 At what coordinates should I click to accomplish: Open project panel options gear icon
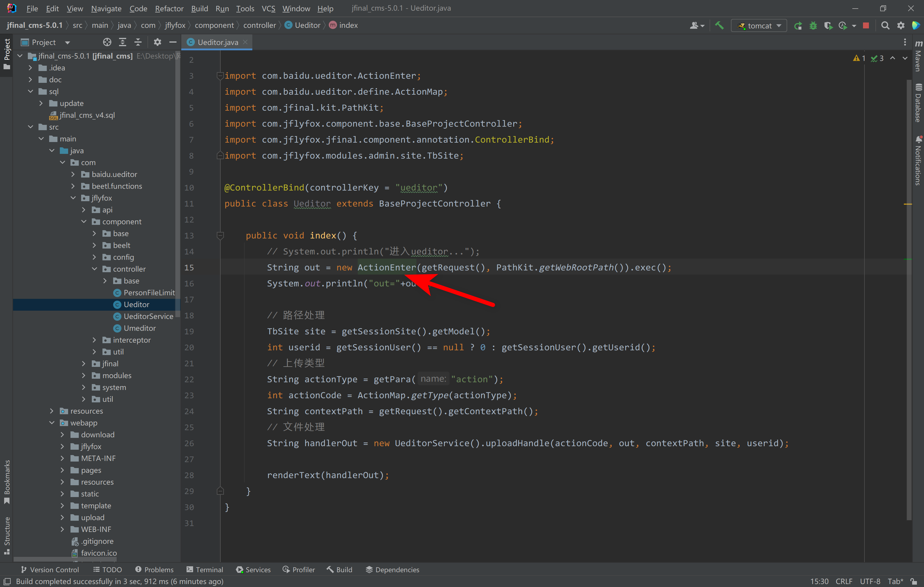tap(157, 42)
